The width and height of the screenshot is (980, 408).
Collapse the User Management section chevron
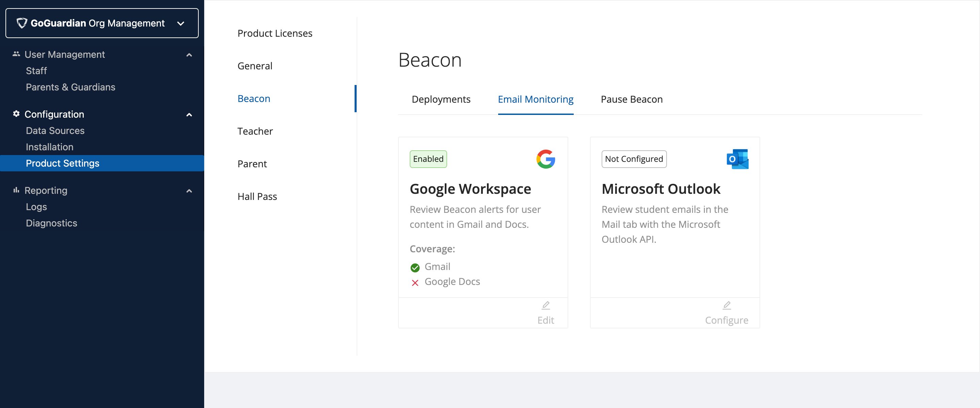(x=189, y=55)
